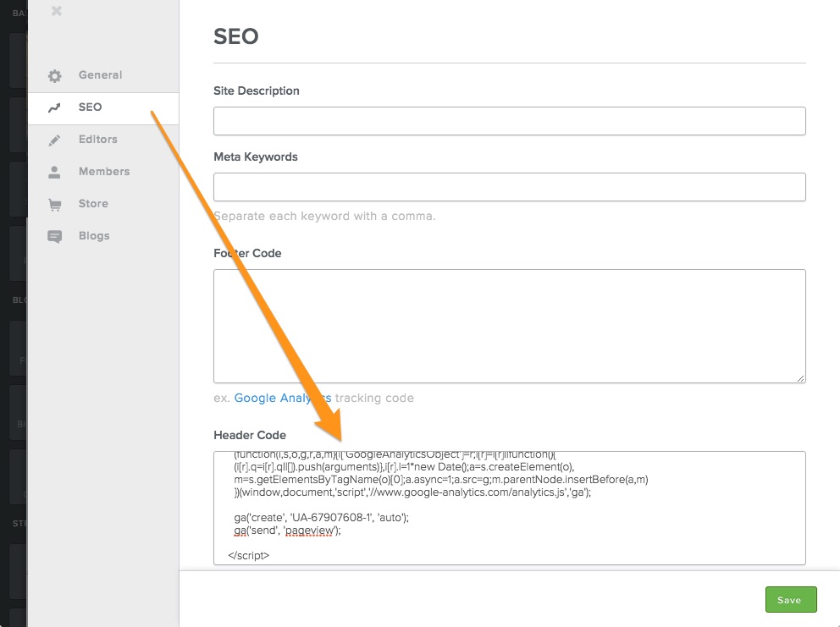Viewport: 840px width, 627px height.
Task: Open the Editors settings tab
Action: (x=103, y=140)
